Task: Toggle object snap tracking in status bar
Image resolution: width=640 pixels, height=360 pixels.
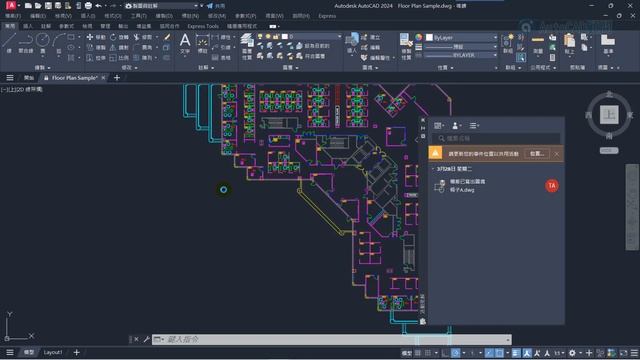Action: point(489,353)
